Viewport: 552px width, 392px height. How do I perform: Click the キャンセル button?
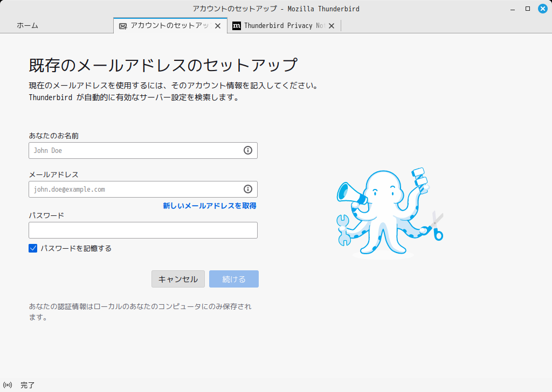click(x=178, y=279)
